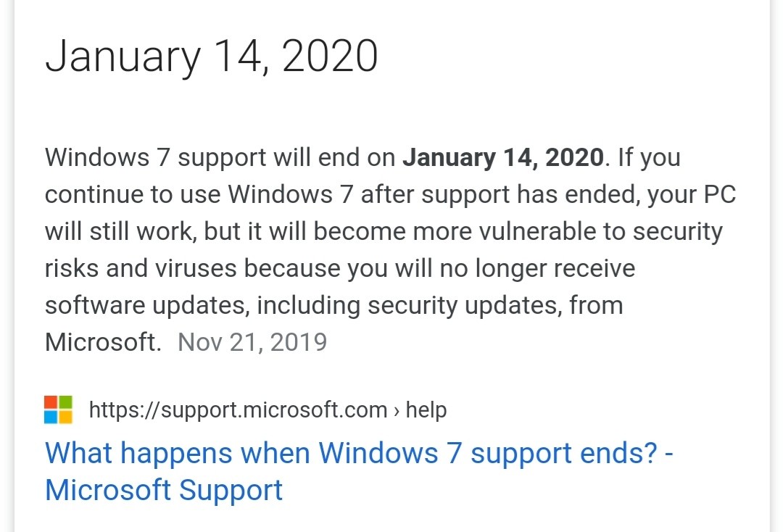783x532 pixels.
Task: Click the bold 'January 14, 2020' in the snippet
Action: coord(502,157)
